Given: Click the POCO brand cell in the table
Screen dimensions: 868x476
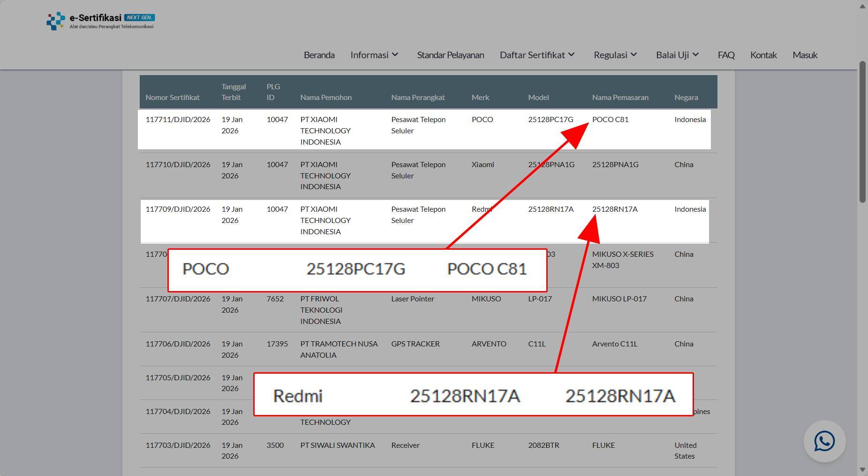Looking at the screenshot, I should click(482, 119).
